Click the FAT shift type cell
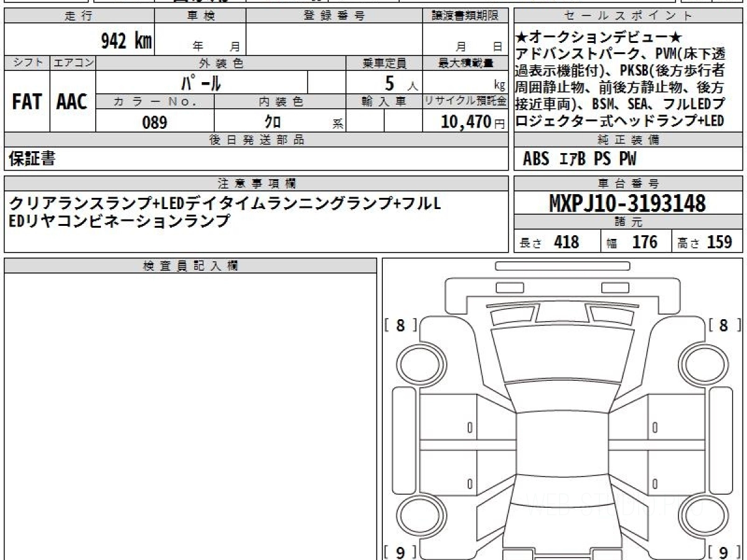 (27, 101)
